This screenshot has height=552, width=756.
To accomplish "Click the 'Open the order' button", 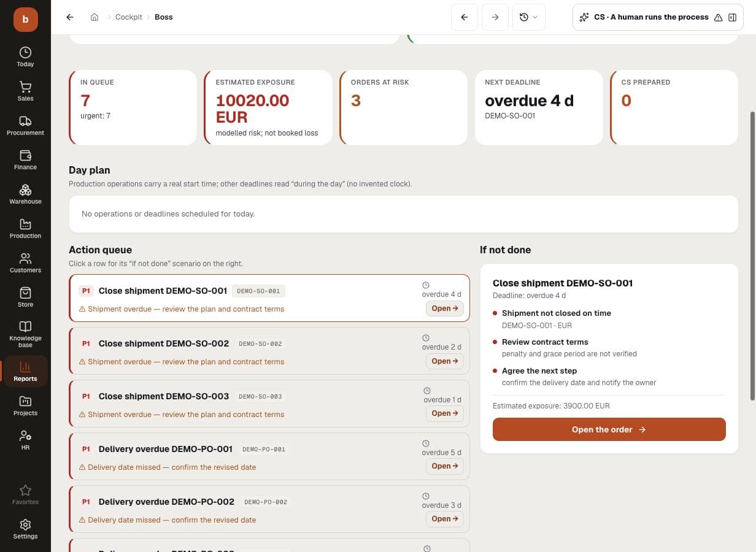I will pyautogui.click(x=609, y=429).
